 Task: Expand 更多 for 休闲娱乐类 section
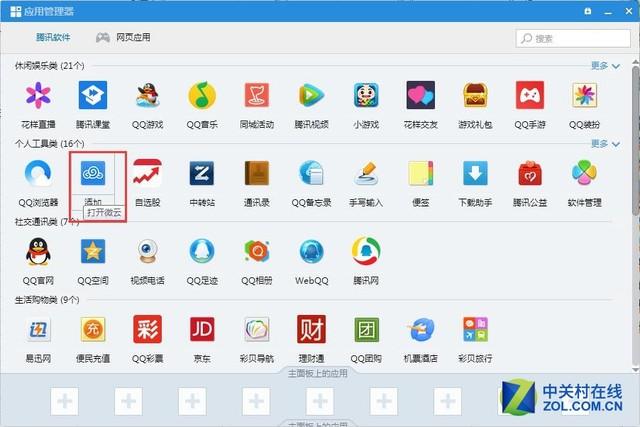tap(605, 66)
